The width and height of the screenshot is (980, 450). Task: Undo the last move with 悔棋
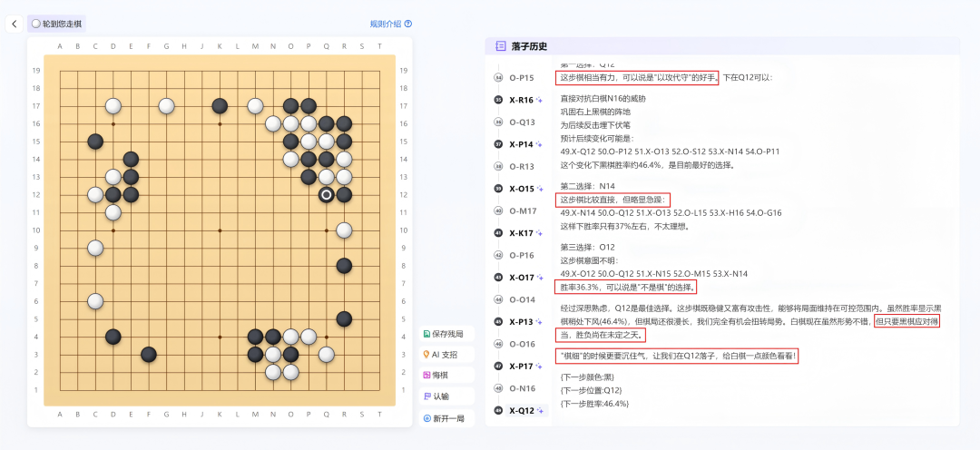(439, 375)
